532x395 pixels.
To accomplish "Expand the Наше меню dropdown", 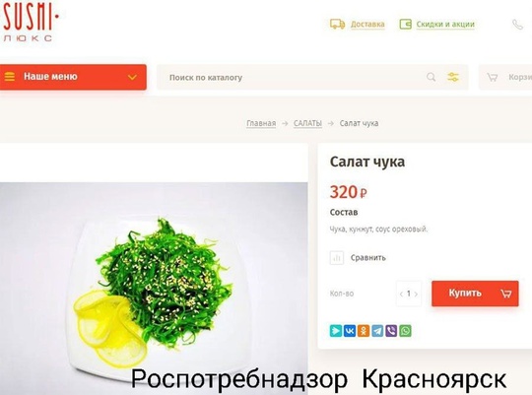I will tap(73, 77).
